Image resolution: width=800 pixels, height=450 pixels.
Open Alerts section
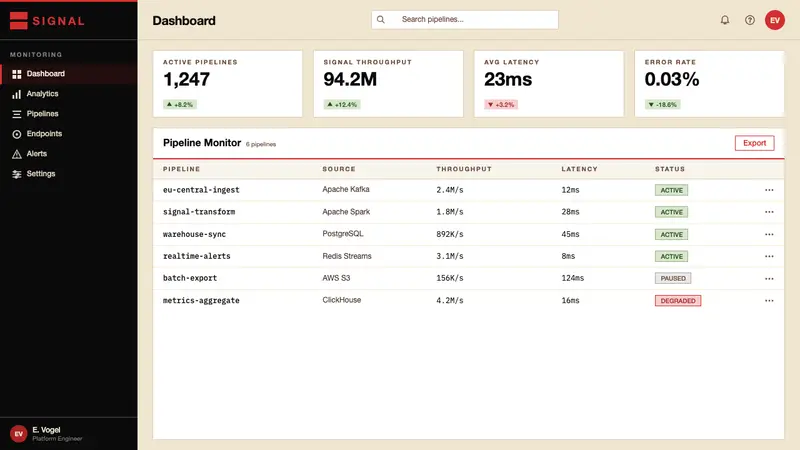pyautogui.click(x=69, y=154)
